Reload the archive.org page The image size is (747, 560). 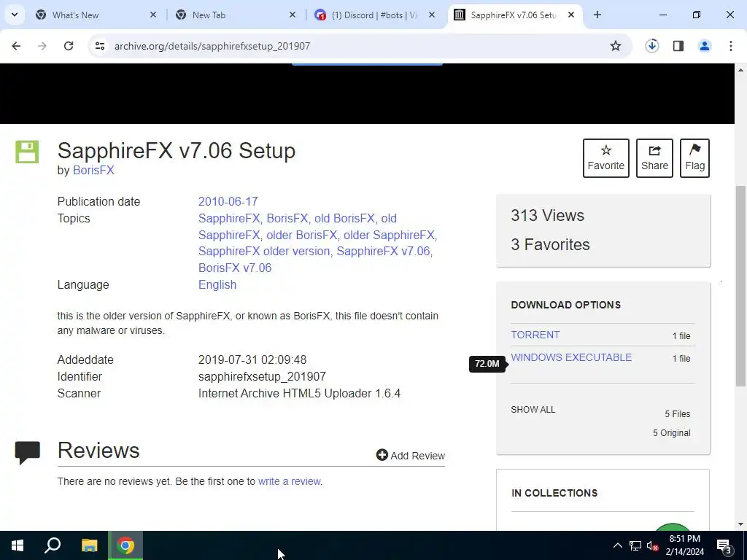click(x=69, y=46)
